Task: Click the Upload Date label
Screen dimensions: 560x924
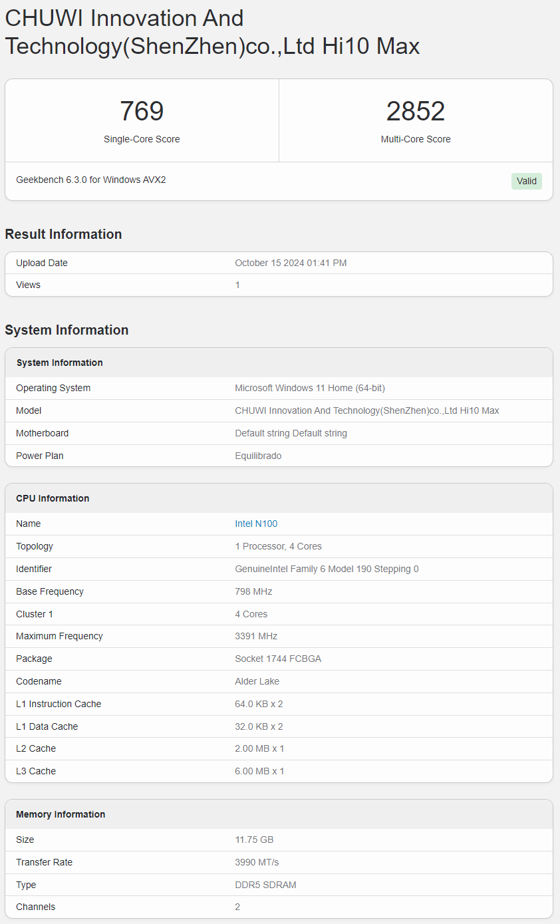Action: [42, 263]
